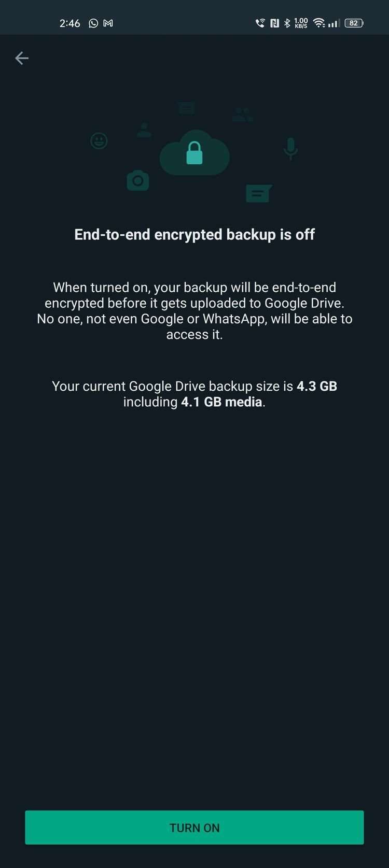Image resolution: width=389 pixels, height=868 pixels.
Task: Tap the 4.3 GB backup size text
Action: [x=317, y=386]
